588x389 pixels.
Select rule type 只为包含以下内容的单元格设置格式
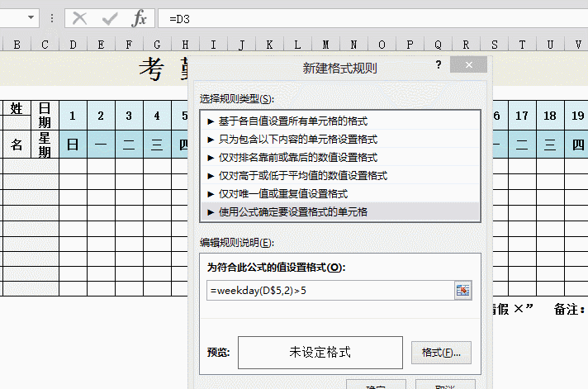340,140
